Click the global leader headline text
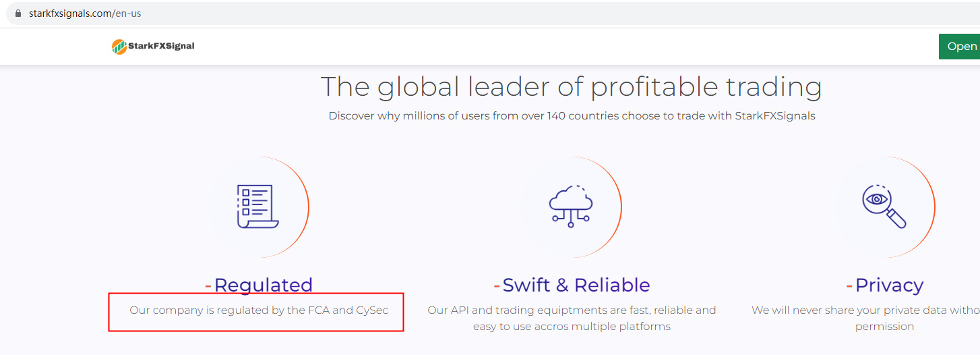This screenshot has height=355, width=980. point(571,87)
